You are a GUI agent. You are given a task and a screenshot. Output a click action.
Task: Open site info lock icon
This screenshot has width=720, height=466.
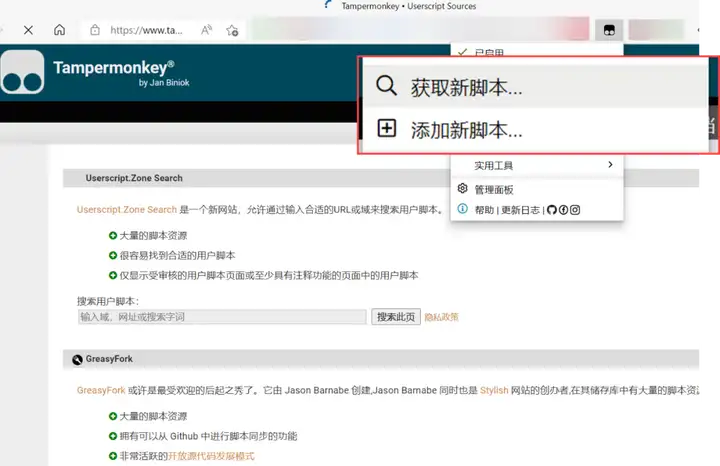95,30
